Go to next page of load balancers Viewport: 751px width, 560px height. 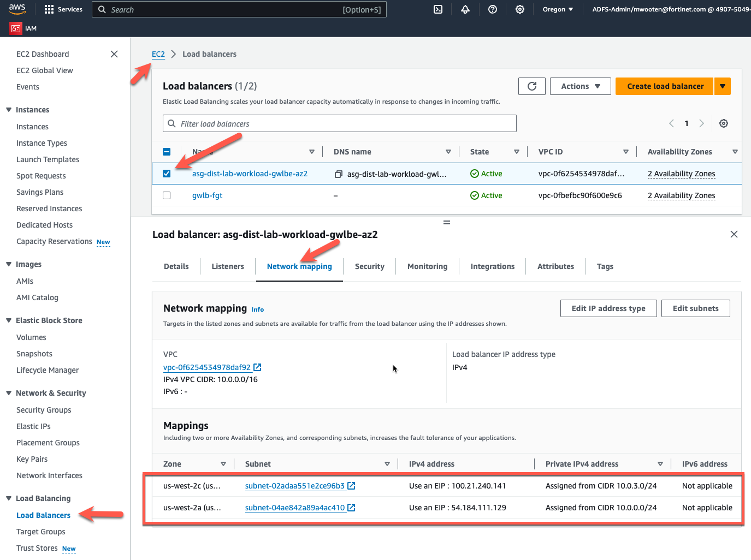click(702, 123)
